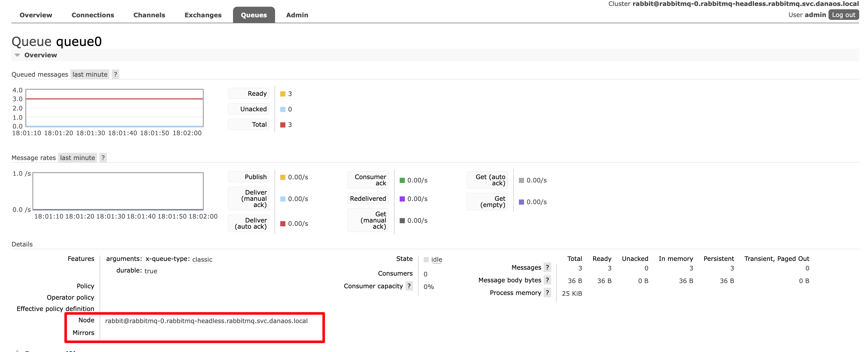Click the help icon beside Message rates
This screenshot has height=352, width=868.
(103, 157)
